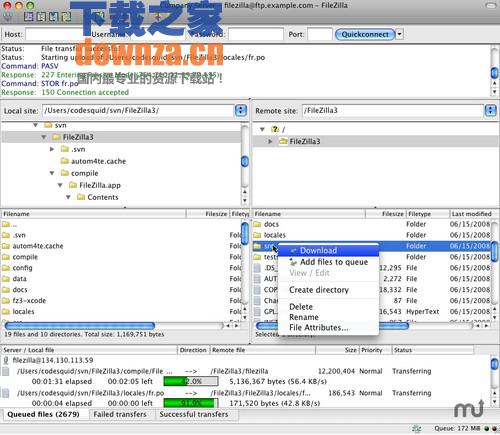This screenshot has width=500, height=435.
Task: Sort queue by Status column header
Action: pyautogui.click(x=433, y=350)
